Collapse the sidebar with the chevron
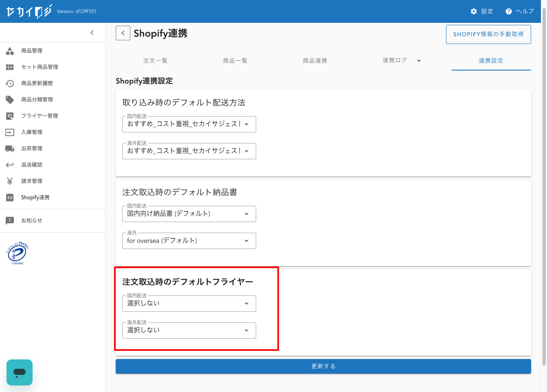Viewport: 547px width, 392px height. click(92, 33)
